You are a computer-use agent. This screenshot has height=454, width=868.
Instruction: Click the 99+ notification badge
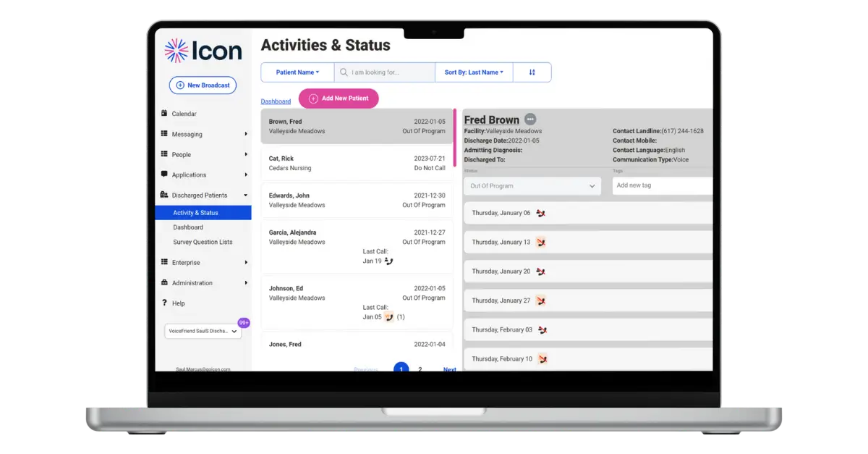point(244,323)
